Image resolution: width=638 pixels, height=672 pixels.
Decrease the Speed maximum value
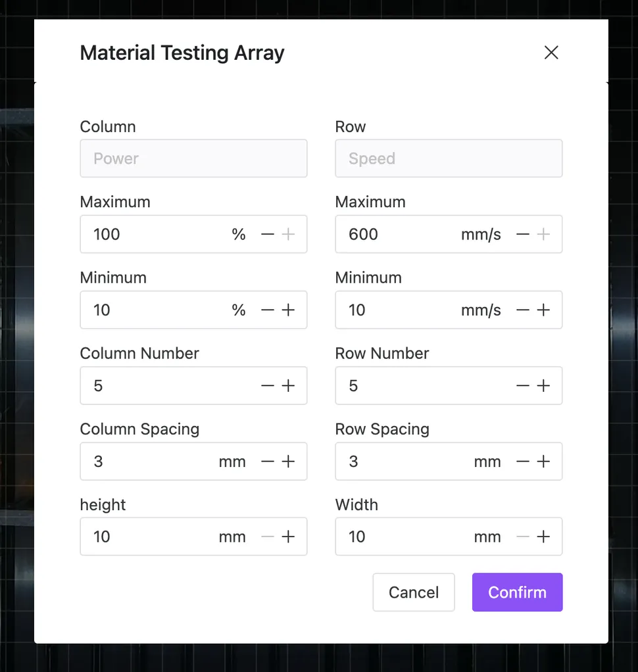(523, 235)
